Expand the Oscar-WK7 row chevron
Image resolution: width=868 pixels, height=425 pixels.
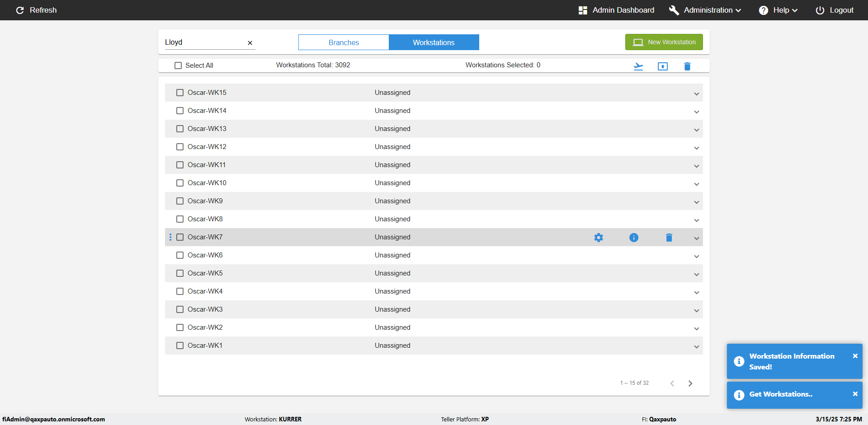tap(697, 238)
